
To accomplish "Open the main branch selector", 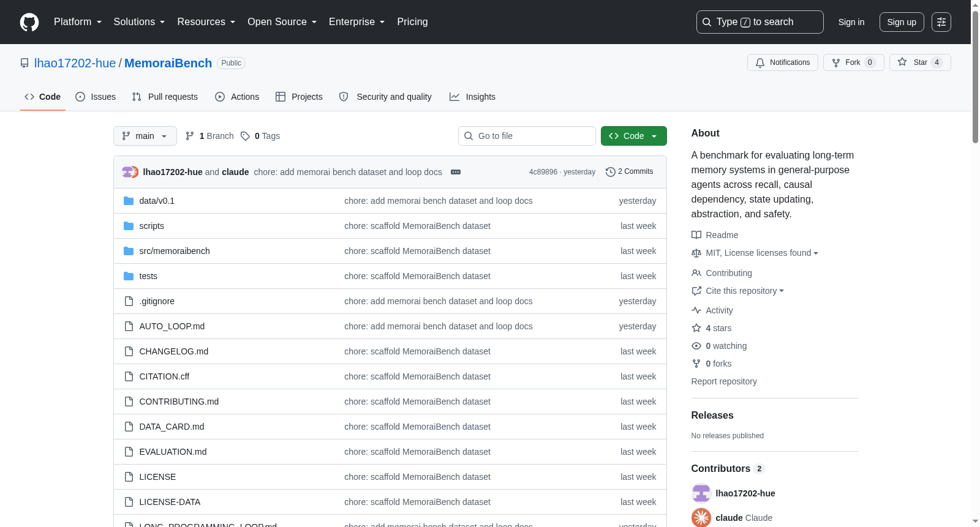I will (145, 136).
